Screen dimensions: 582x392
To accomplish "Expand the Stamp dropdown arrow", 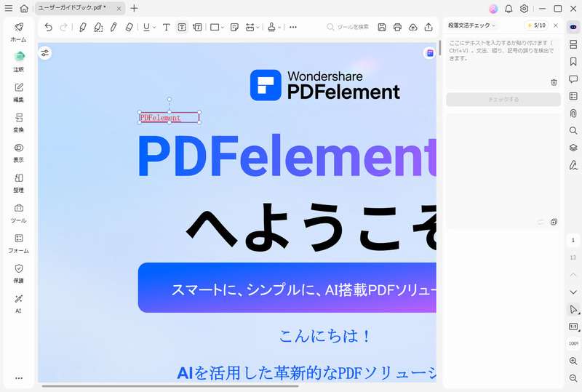I will [x=279, y=27].
